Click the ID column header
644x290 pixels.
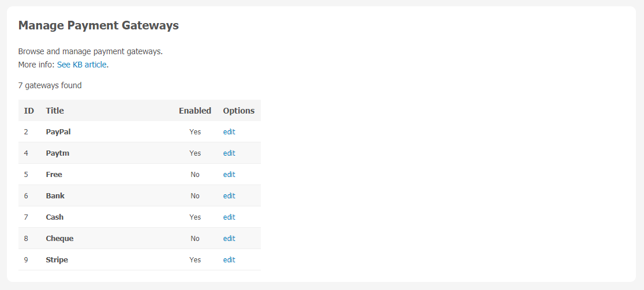pos(29,110)
